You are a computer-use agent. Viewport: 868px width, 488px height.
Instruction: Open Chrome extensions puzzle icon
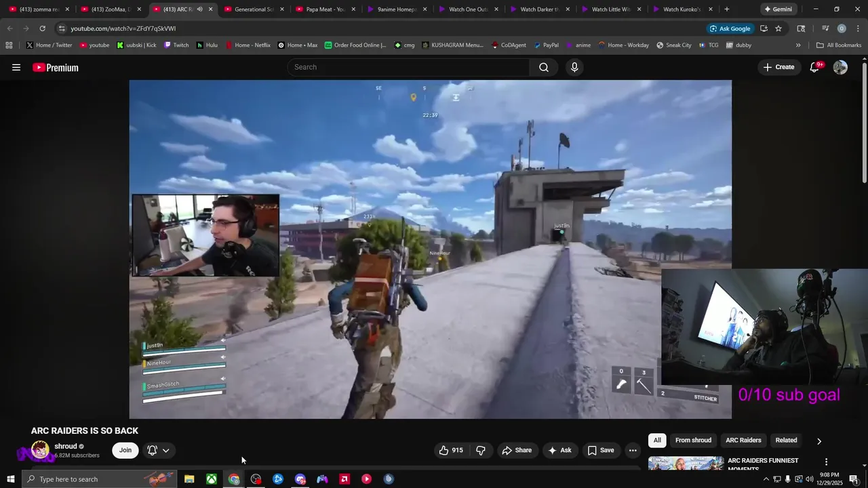click(x=801, y=28)
